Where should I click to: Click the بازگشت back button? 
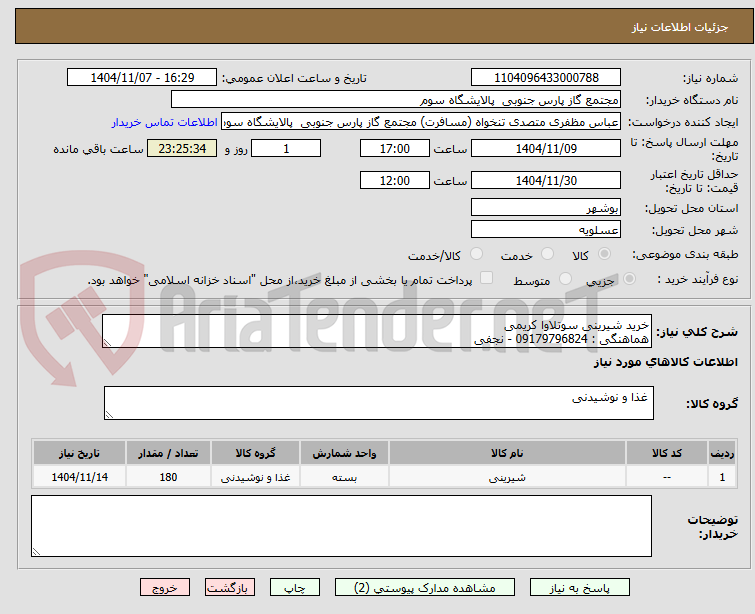(x=230, y=588)
